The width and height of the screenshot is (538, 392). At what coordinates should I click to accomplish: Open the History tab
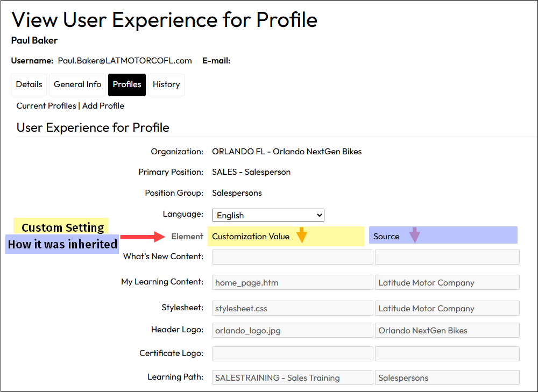point(166,84)
